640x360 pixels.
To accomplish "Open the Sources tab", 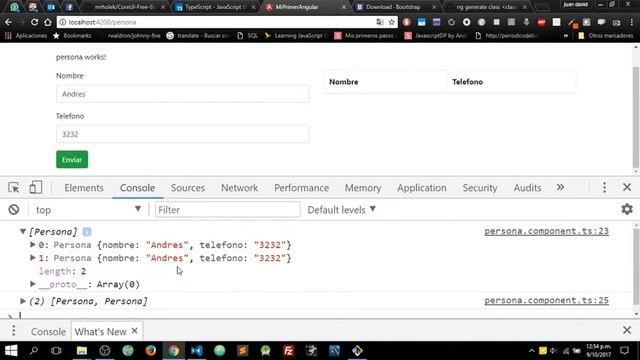I will coord(188,188).
